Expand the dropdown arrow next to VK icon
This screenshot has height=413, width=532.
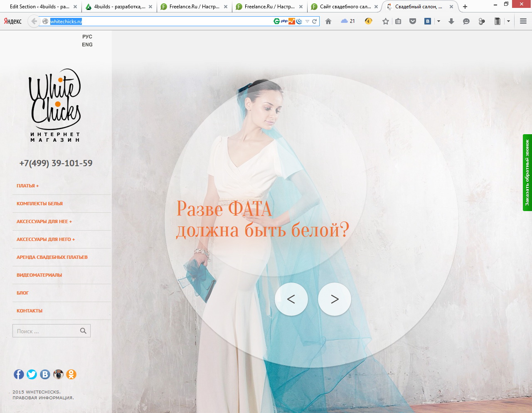[x=438, y=21]
